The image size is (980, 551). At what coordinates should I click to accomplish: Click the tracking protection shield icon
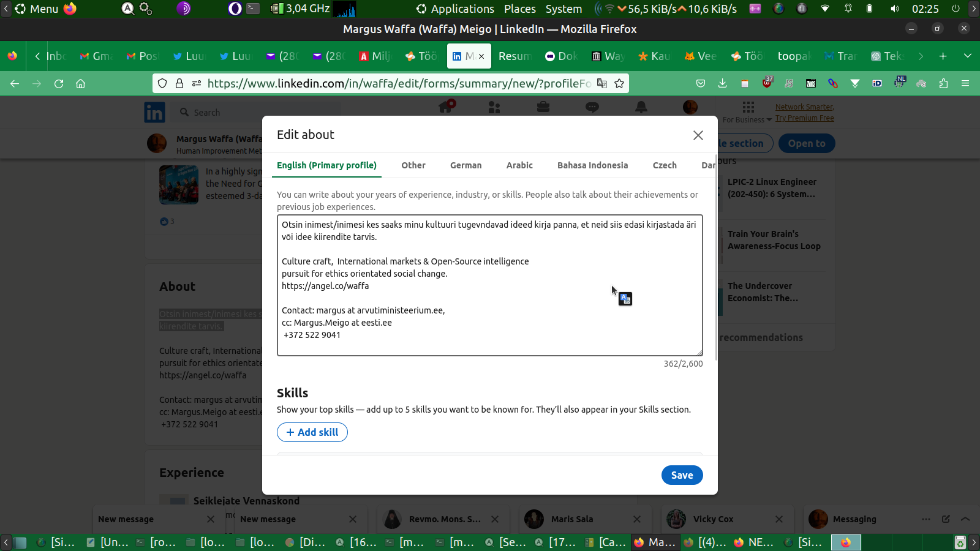162,84
